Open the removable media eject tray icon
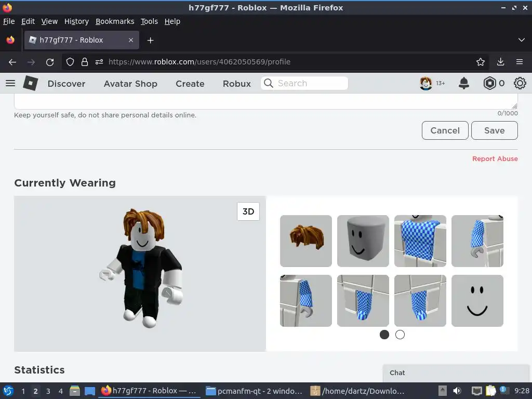Image resolution: width=532 pixels, height=399 pixels. (x=443, y=391)
